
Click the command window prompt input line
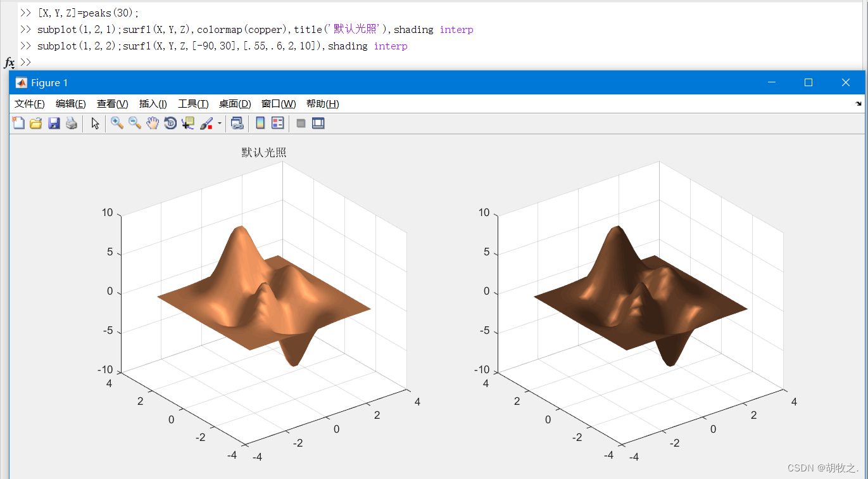coord(443,62)
